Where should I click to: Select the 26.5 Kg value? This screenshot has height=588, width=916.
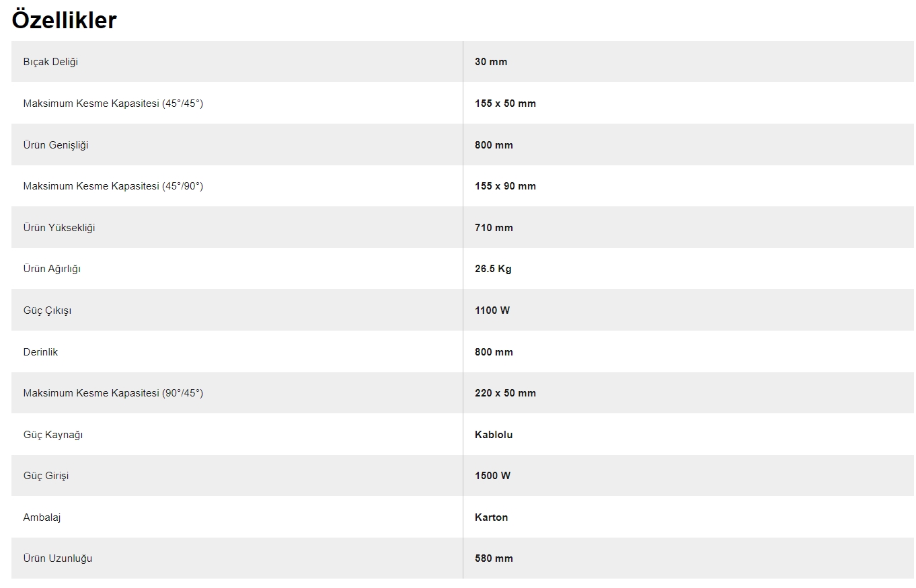tap(493, 269)
